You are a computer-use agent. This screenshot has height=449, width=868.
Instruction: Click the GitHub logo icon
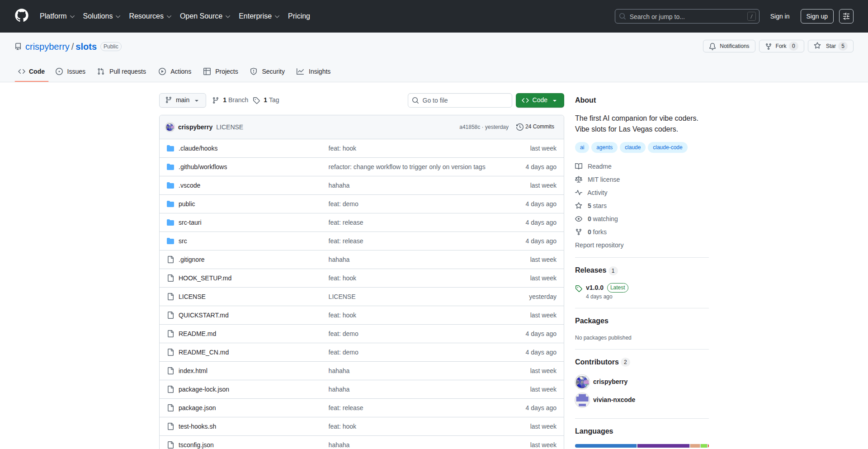click(21, 16)
